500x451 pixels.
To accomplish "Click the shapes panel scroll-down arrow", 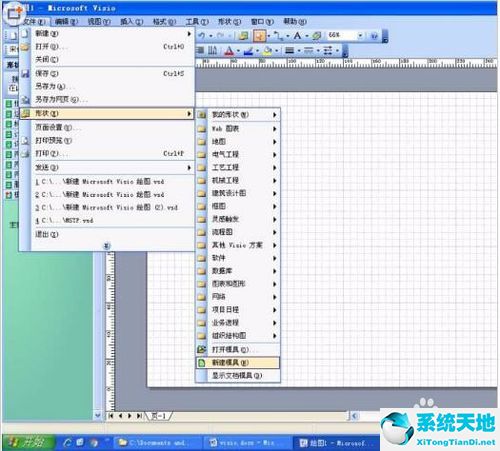I will click(x=97, y=415).
